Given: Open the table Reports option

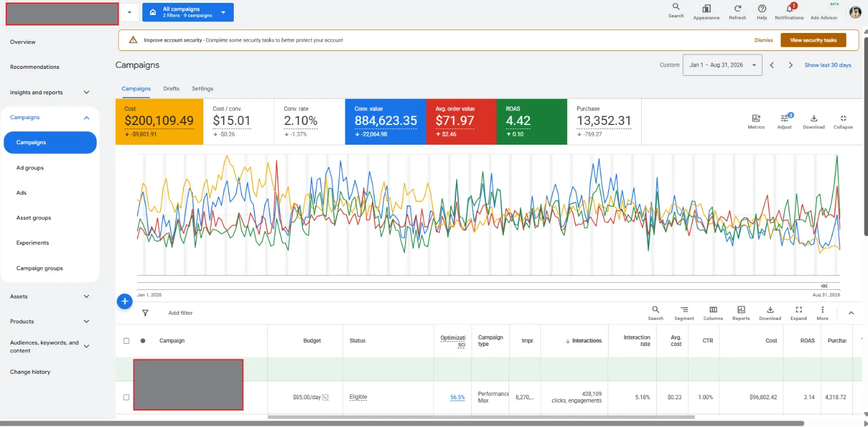Looking at the screenshot, I should (741, 313).
